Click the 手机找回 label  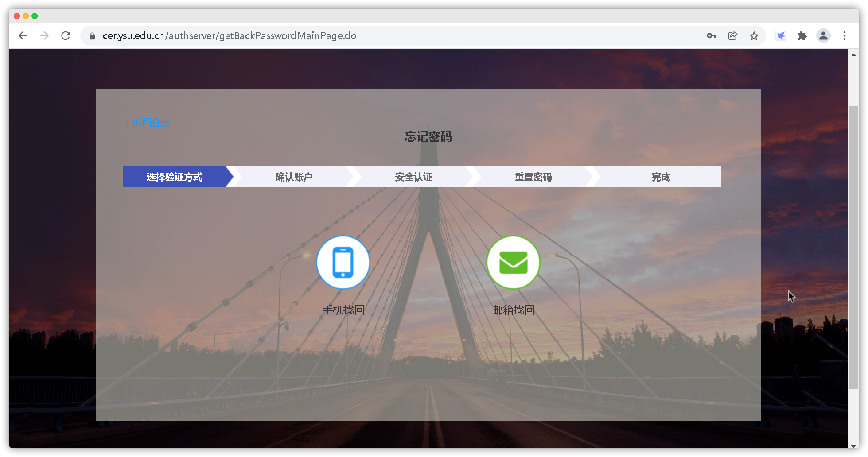coord(343,310)
